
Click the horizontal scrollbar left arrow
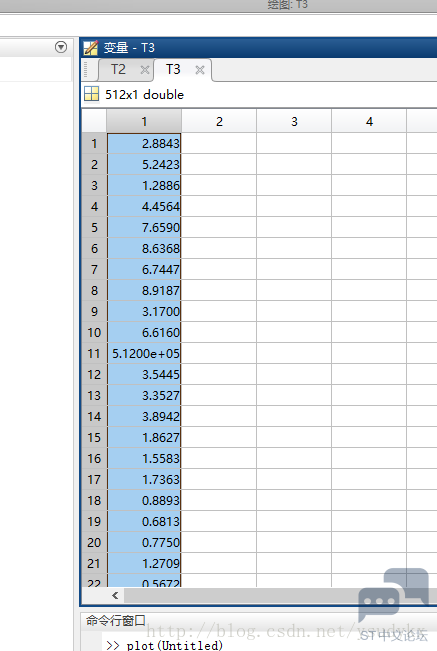pos(115,596)
